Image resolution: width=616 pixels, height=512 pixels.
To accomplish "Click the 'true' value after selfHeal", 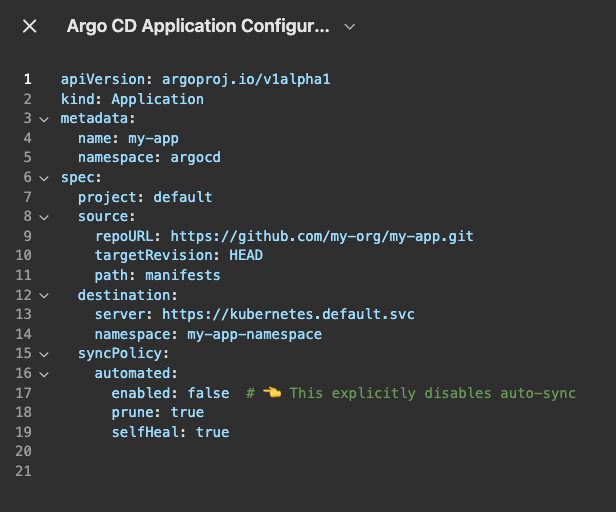I will tap(212, 432).
